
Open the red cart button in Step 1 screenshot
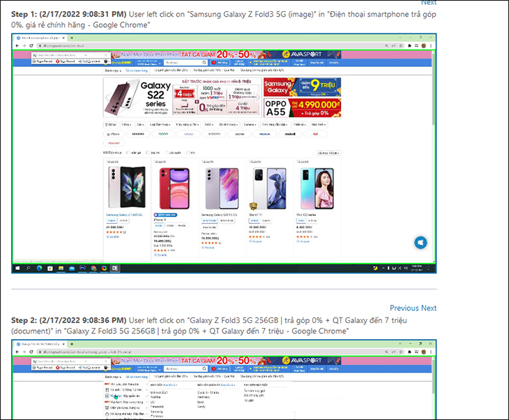tap(220, 62)
